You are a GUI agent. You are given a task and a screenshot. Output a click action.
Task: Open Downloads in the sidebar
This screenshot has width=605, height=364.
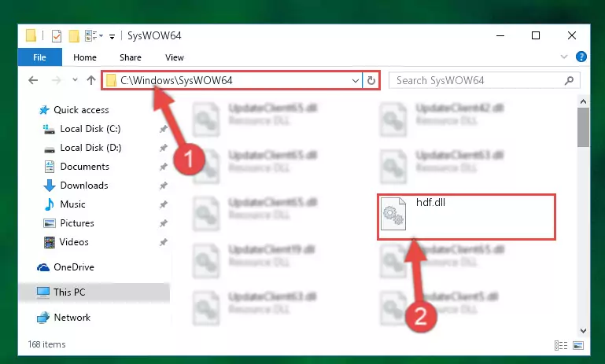pos(84,186)
